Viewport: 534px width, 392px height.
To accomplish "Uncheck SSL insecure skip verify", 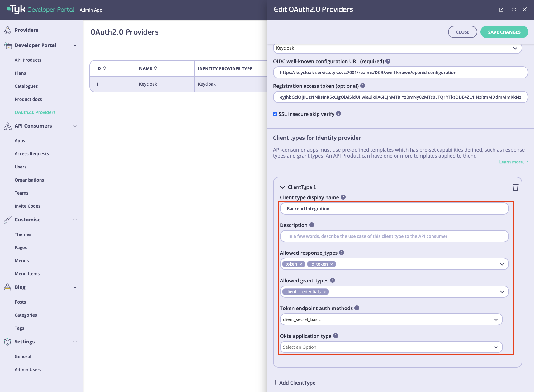I will (x=275, y=114).
